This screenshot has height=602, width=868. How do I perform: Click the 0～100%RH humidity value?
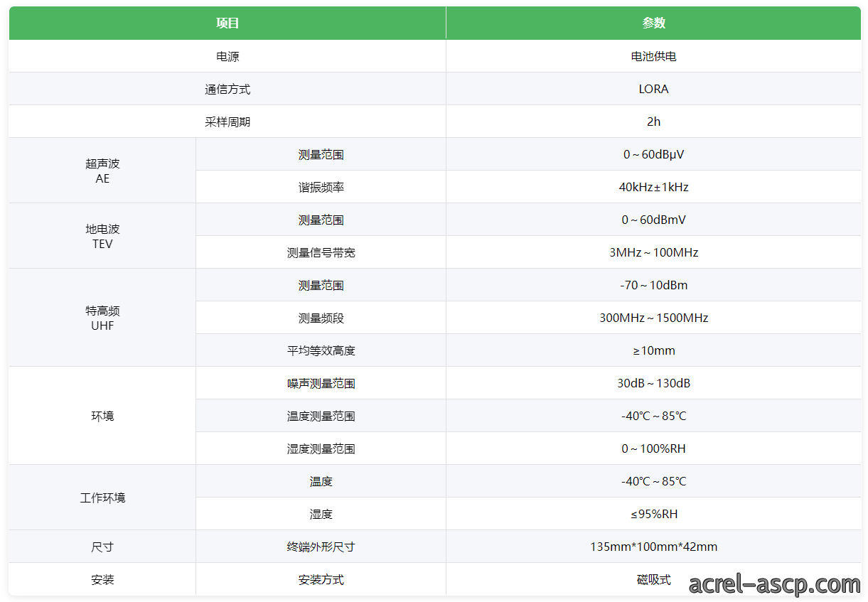[653, 448]
